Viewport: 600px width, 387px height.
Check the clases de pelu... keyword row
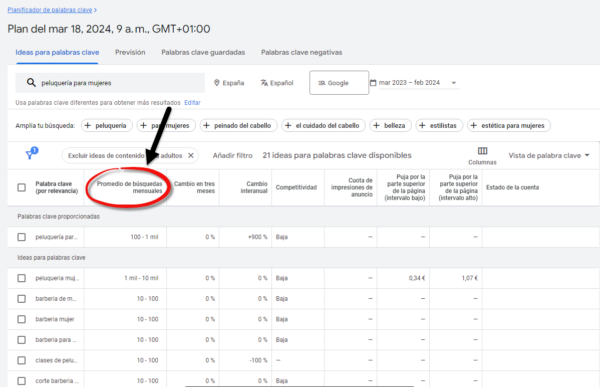(x=21, y=361)
